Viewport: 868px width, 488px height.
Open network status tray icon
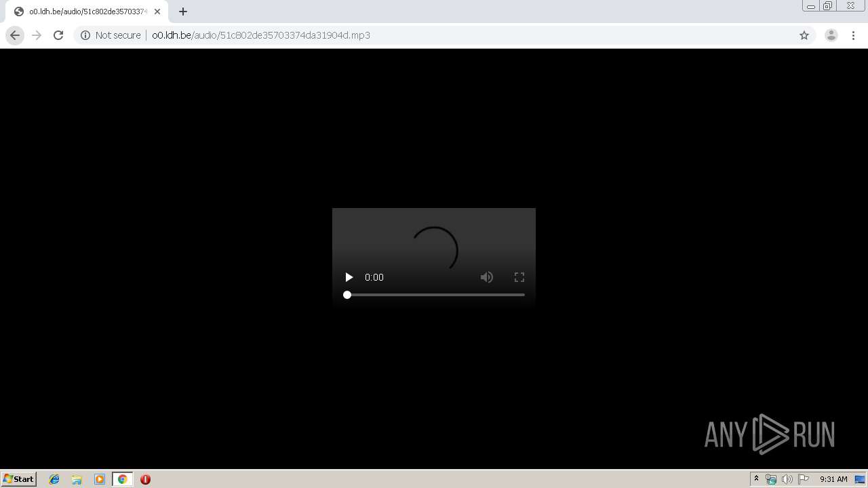coord(771,479)
